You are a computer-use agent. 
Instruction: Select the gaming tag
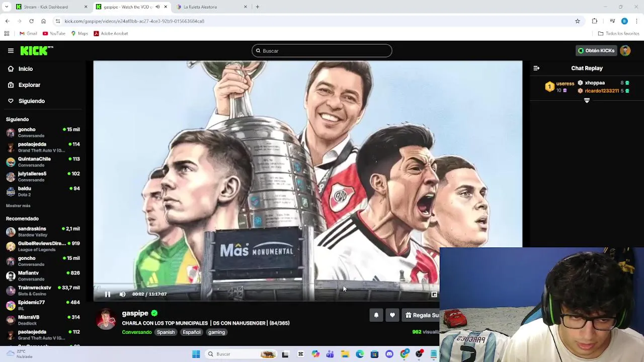216,332
